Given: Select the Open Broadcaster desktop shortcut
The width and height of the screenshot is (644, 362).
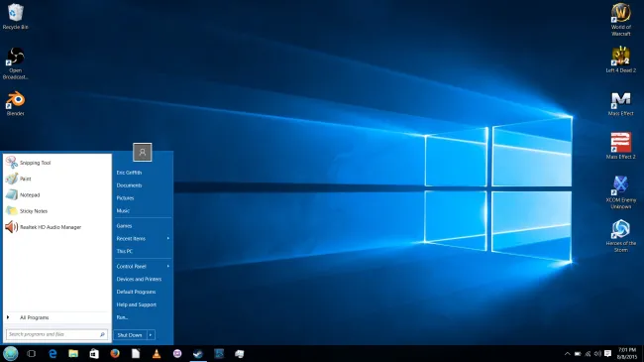Looking at the screenshot, I should 15,63.
